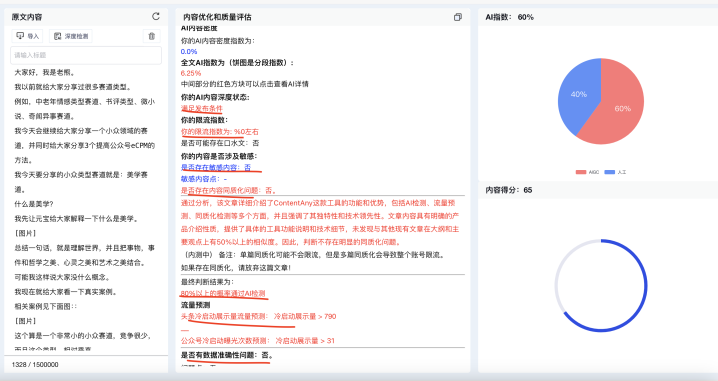Image resolution: width=718 pixels, height=381 pixels.
Task: Click 是否存在内容同质化问题: 否 line
Action: [x=228, y=190]
